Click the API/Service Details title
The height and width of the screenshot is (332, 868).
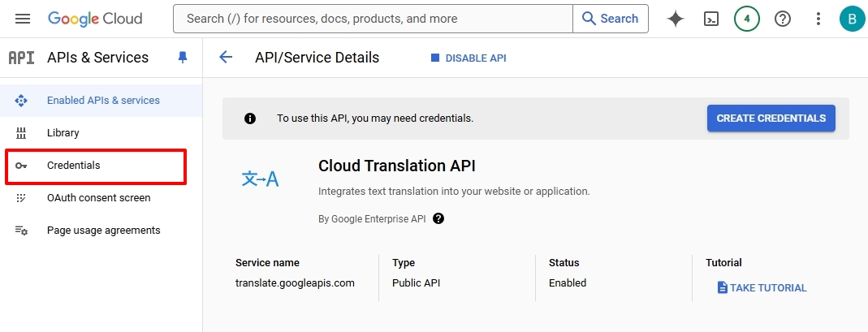point(317,58)
